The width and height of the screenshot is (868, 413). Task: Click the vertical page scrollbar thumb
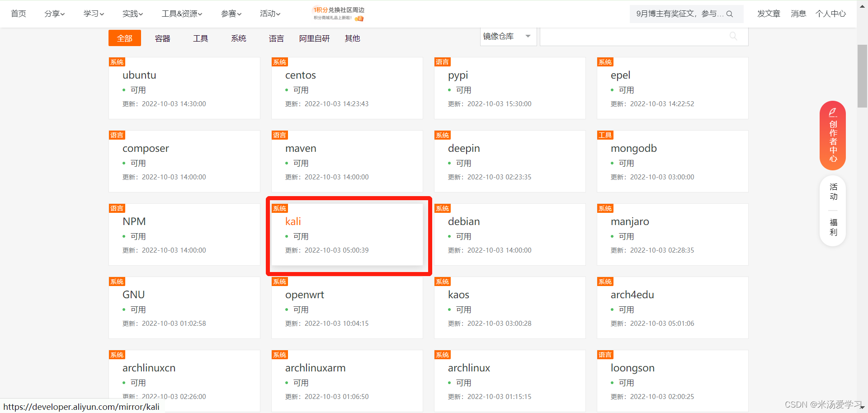click(862, 76)
